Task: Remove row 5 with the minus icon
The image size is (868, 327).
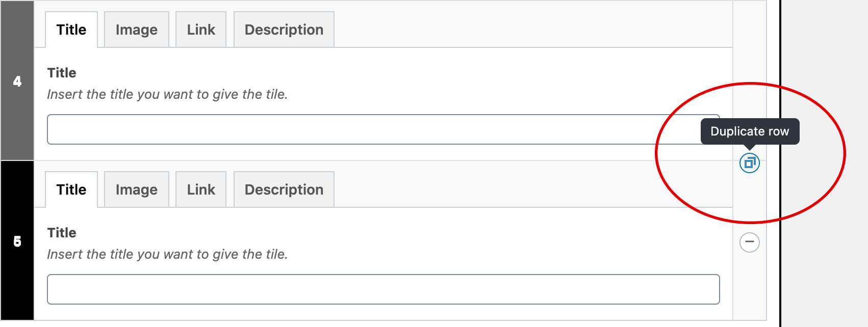Action: tap(749, 242)
